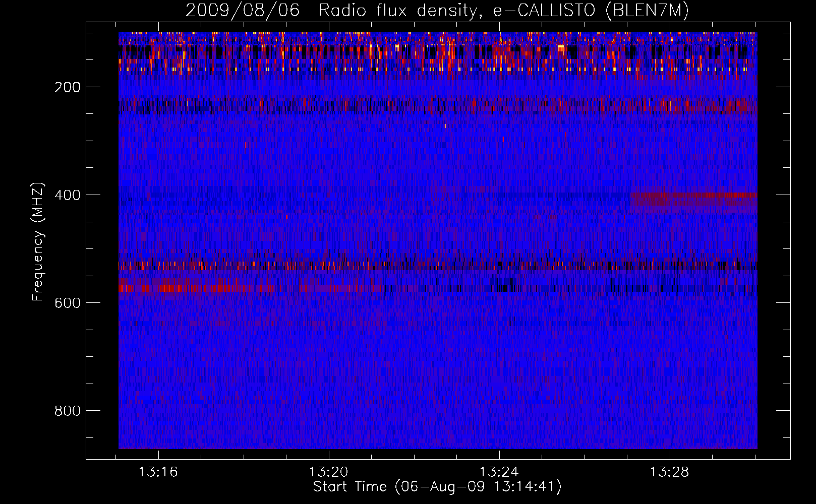Click the 'Frequency (MHZ)' axis label
Screen dimensions: 816x504
click(38, 242)
